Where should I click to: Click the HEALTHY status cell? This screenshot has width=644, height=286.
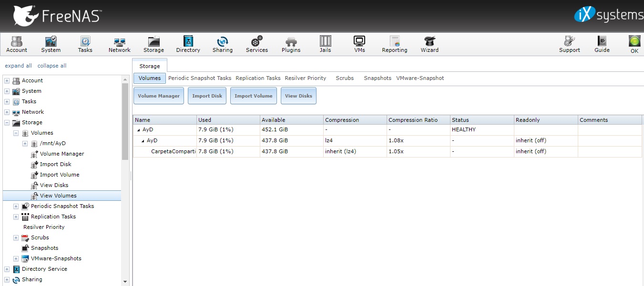pyautogui.click(x=482, y=129)
